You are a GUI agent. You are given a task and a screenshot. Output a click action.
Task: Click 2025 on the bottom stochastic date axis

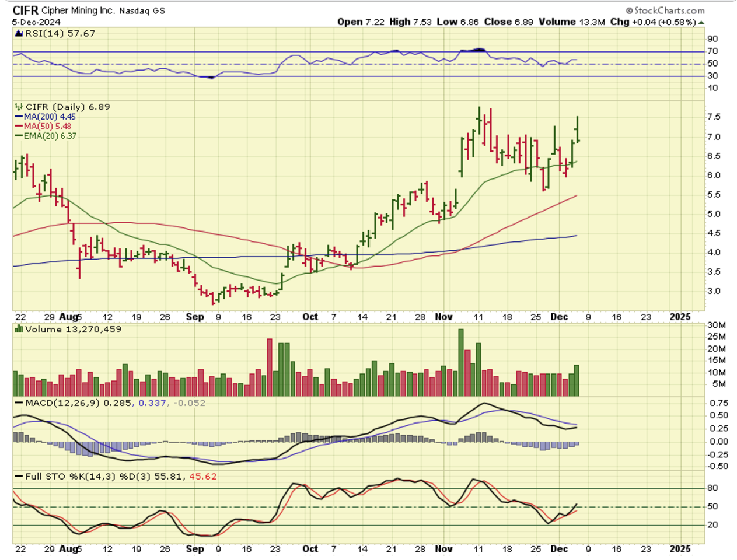tap(680, 549)
